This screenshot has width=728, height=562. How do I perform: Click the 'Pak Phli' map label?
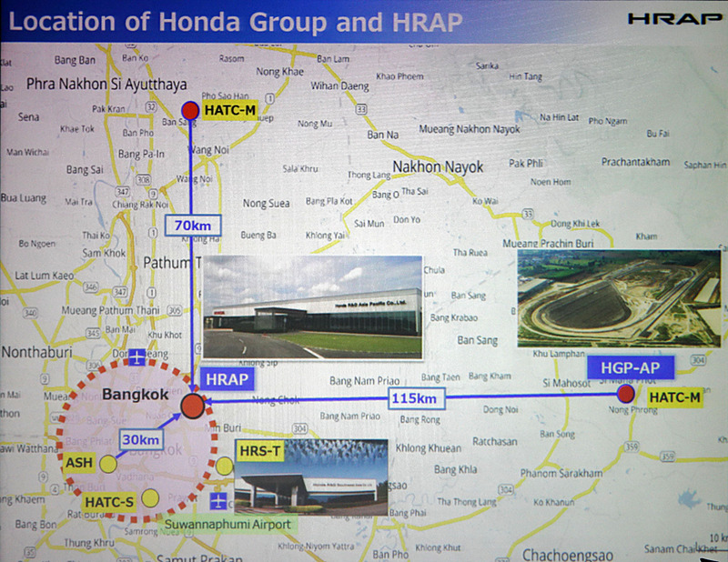click(526, 163)
